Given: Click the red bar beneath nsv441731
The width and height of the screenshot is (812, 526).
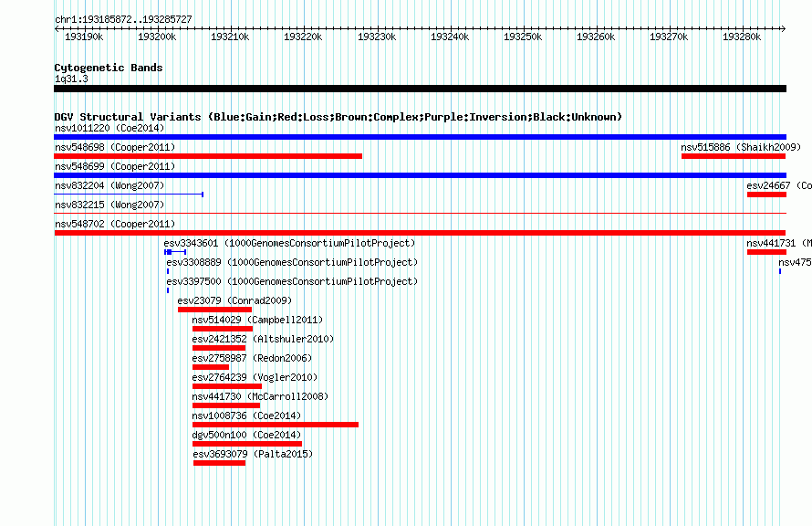Looking at the screenshot, I should [766, 252].
